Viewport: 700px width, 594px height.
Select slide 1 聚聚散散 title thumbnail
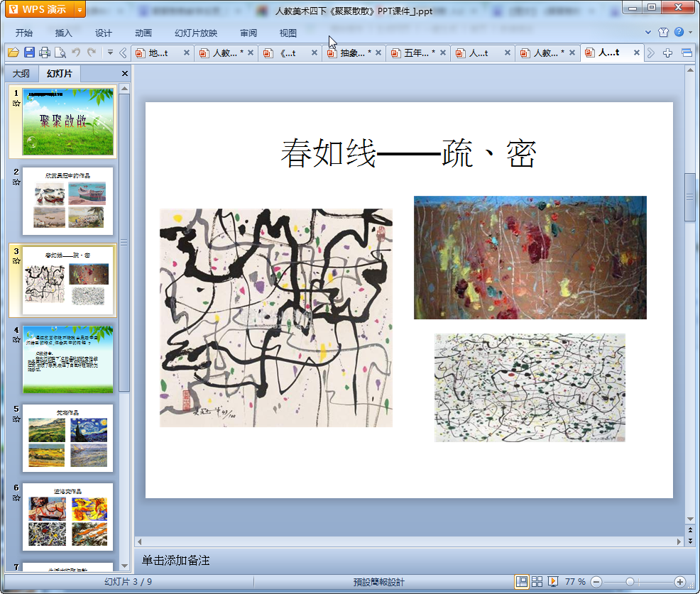(68, 121)
